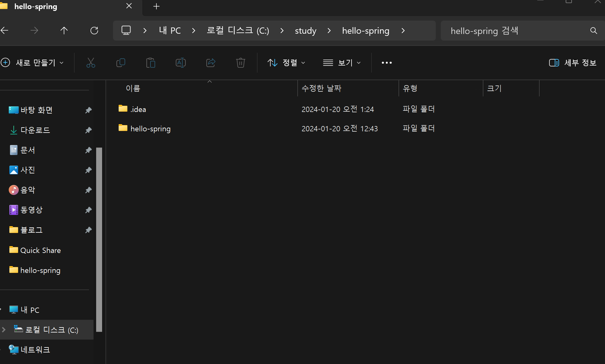This screenshot has height=364, width=605.
Task: Click the navigation pane scrollbar
Action: click(99, 240)
